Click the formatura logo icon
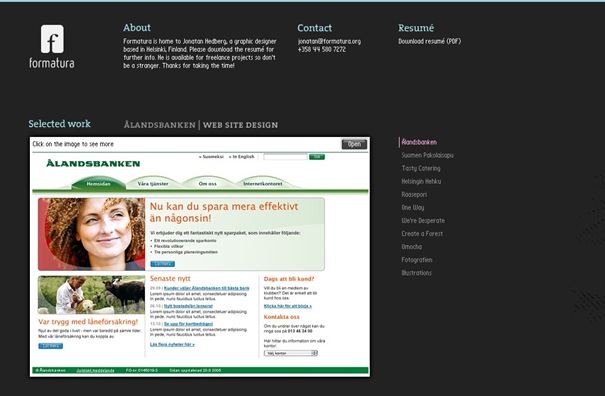The width and height of the screenshot is (605, 396). [52, 39]
